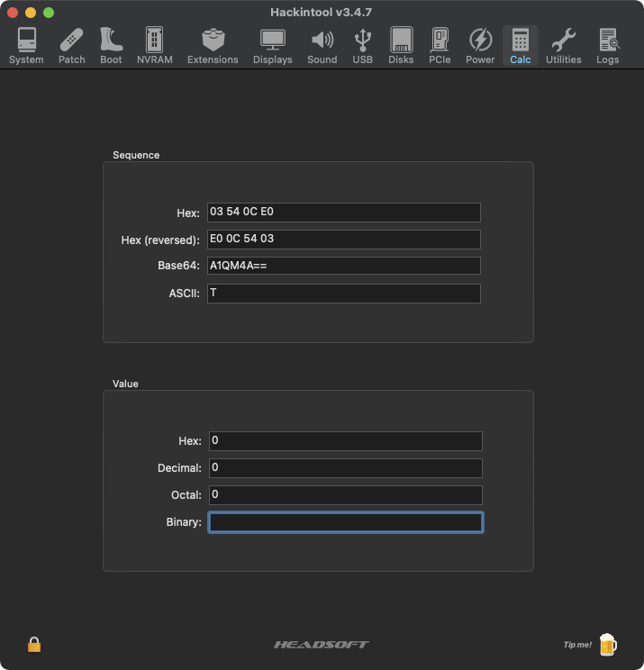Open the Displays section
The height and width of the screenshot is (670, 644).
pyautogui.click(x=273, y=46)
